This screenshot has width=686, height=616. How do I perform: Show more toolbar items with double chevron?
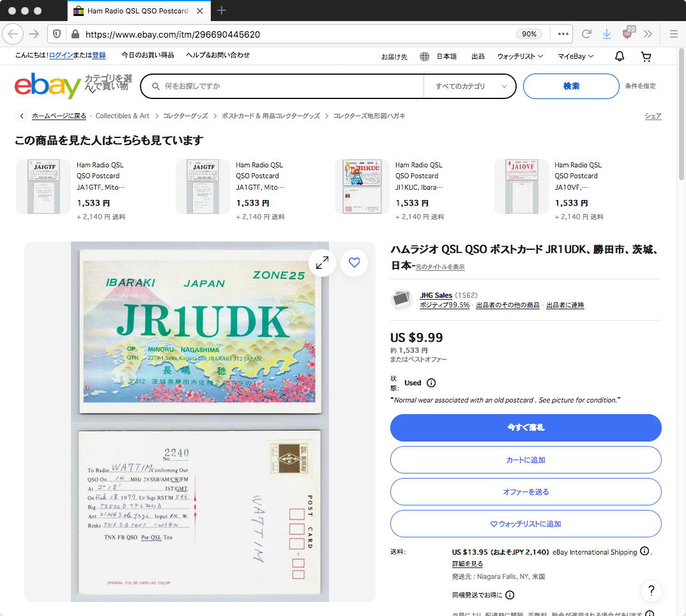point(648,34)
